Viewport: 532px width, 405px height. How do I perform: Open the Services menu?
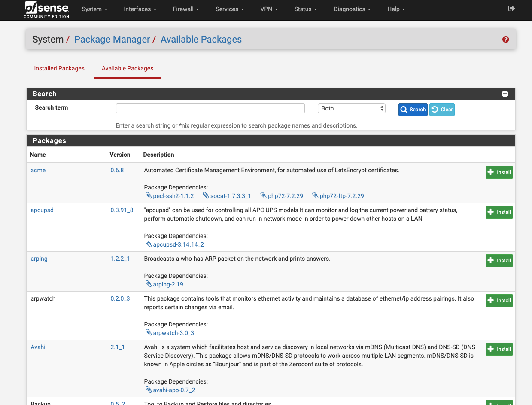230,9
